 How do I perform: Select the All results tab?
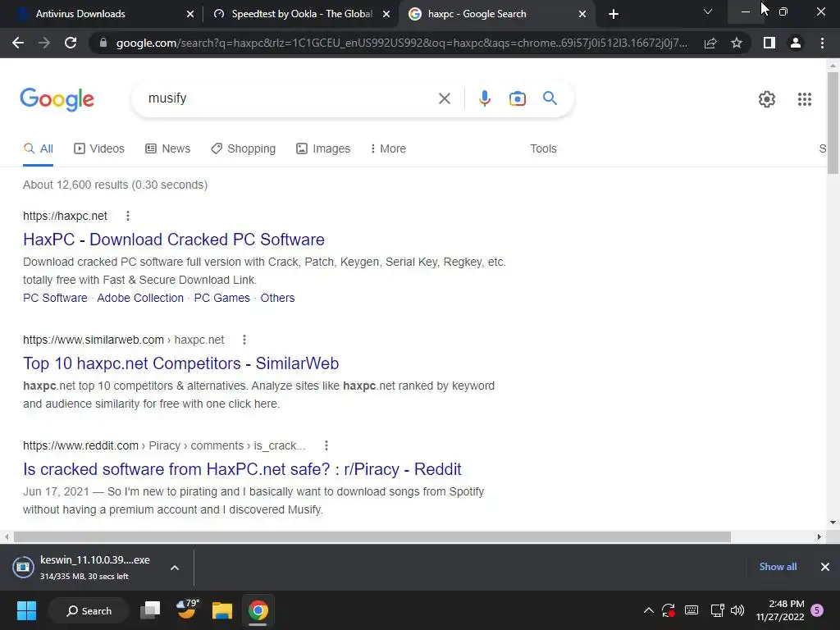[x=38, y=149]
